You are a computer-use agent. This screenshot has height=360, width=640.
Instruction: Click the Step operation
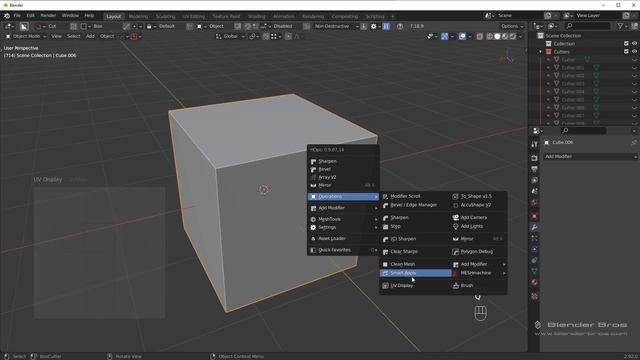coord(416,226)
